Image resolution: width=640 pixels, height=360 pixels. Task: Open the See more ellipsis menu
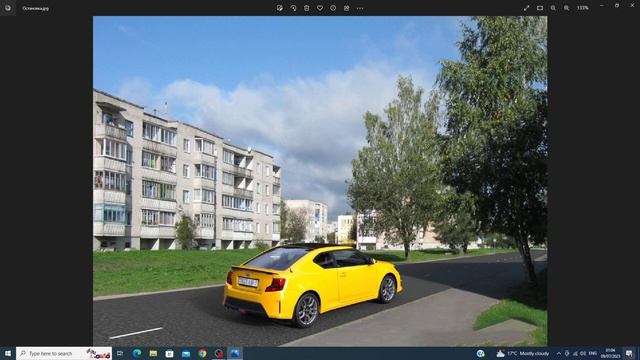(360, 8)
